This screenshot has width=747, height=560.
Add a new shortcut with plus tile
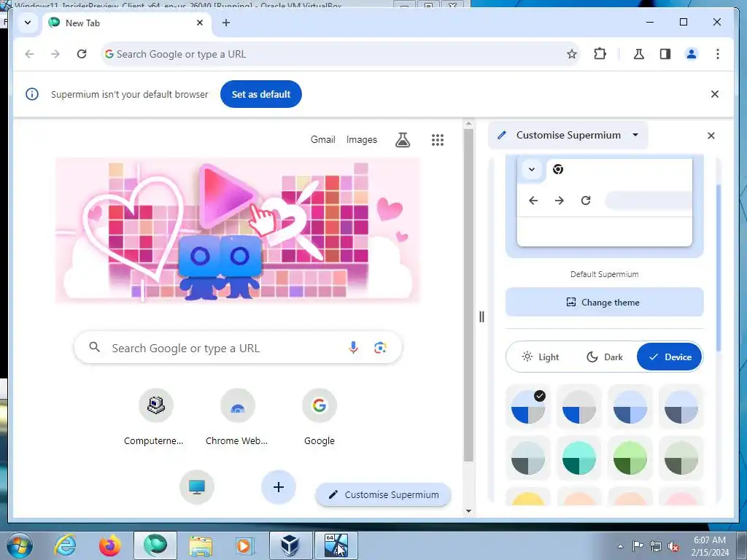coord(279,486)
